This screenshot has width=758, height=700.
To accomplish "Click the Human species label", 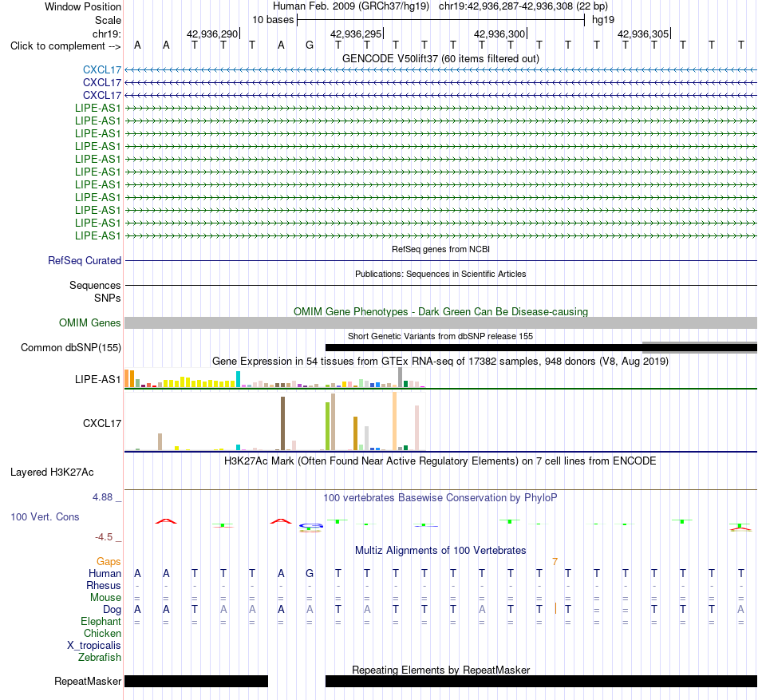I will pyautogui.click(x=105, y=573).
